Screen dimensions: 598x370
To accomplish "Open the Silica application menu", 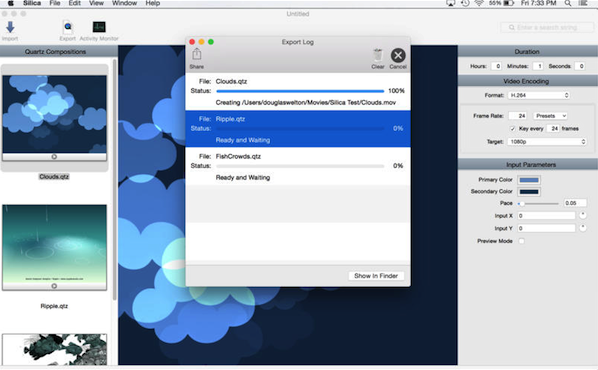I will [x=32, y=3].
